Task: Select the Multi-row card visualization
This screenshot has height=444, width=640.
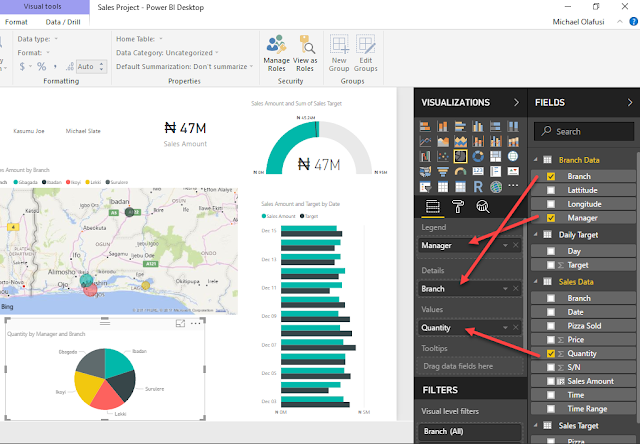Action: [x=496, y=171]
